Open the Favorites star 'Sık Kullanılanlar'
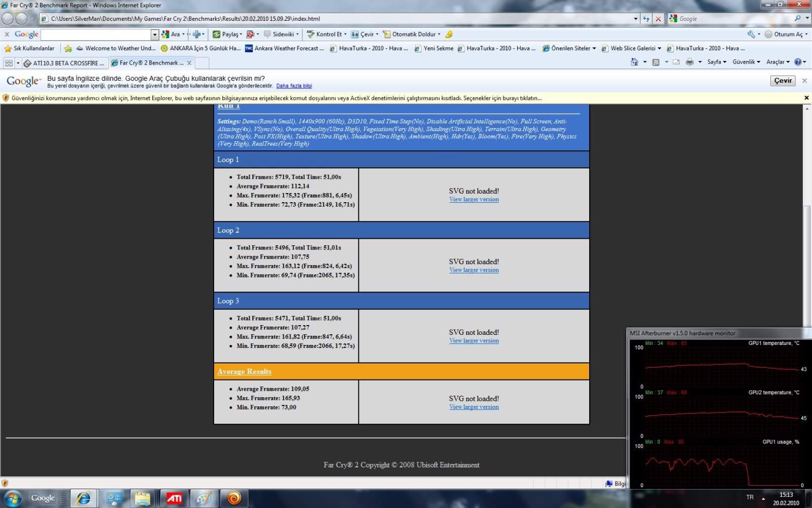812x508 pixels. click(29, 48)
